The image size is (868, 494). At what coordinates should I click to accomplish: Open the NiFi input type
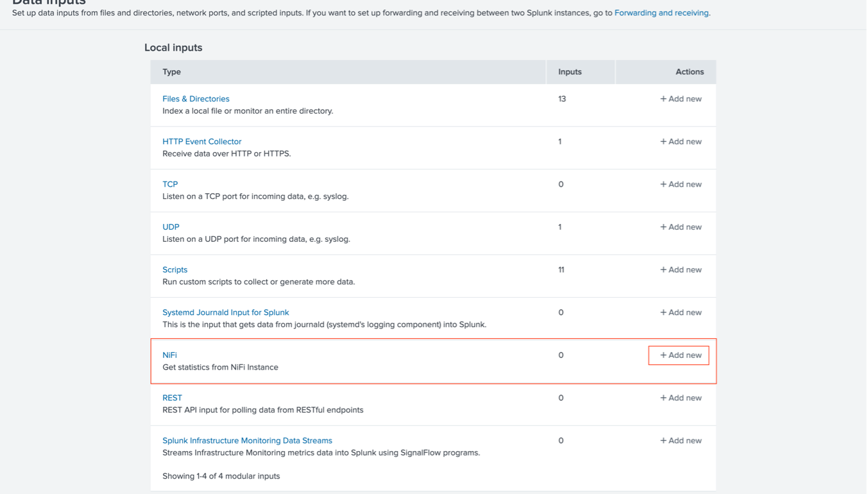pyautogui.click(x=169, y=355)
